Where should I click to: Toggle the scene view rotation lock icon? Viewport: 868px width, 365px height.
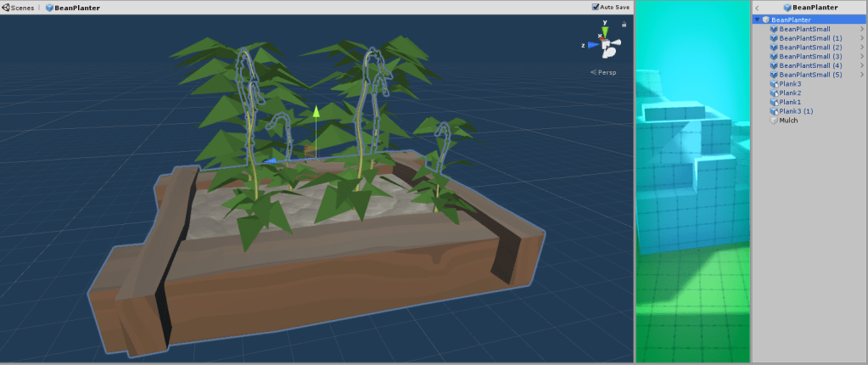[625, 25]
